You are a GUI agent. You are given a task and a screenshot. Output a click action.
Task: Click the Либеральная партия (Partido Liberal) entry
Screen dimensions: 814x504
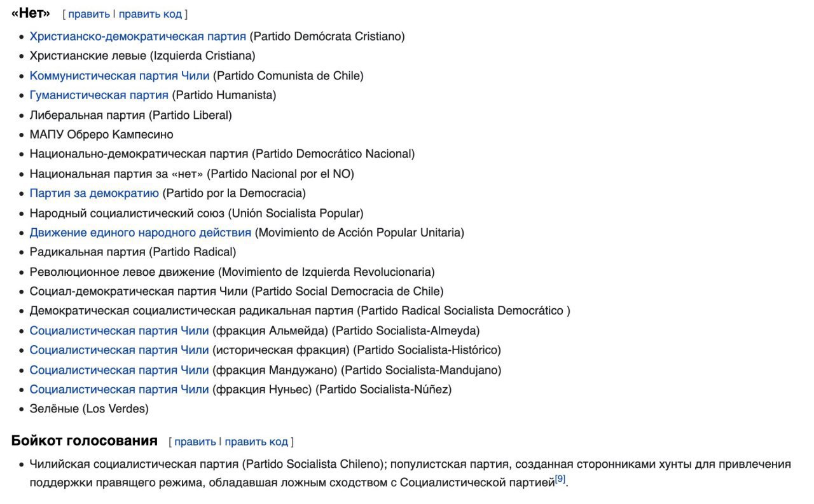pyautogui.click(x=130, y=115)
